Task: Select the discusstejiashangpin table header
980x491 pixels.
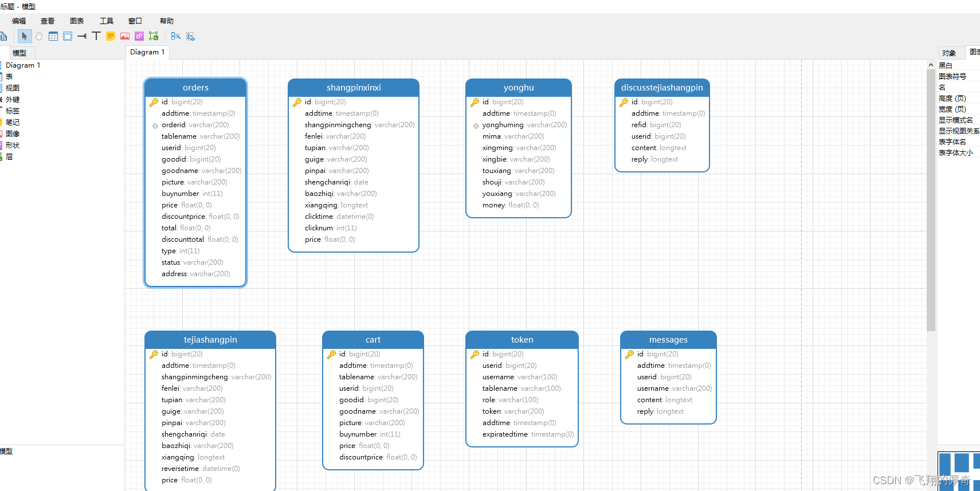Action: click(662, 88)
